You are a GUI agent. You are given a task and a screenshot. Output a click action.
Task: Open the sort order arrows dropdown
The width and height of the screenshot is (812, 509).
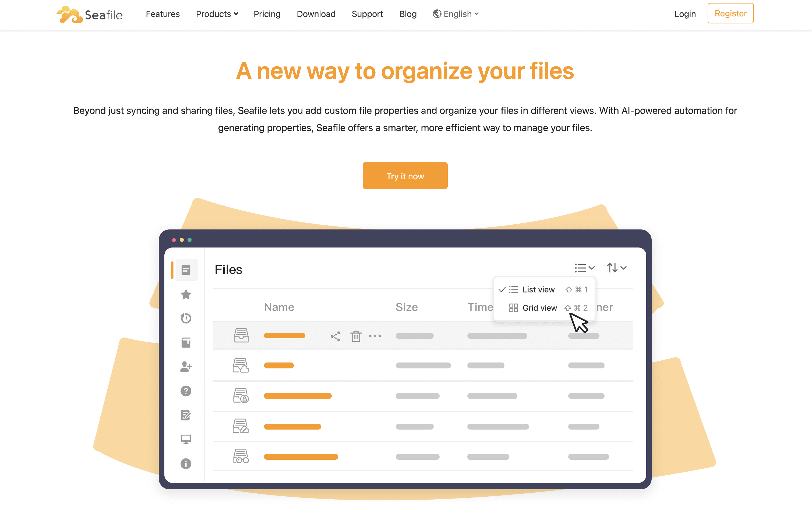coord(617,268)
